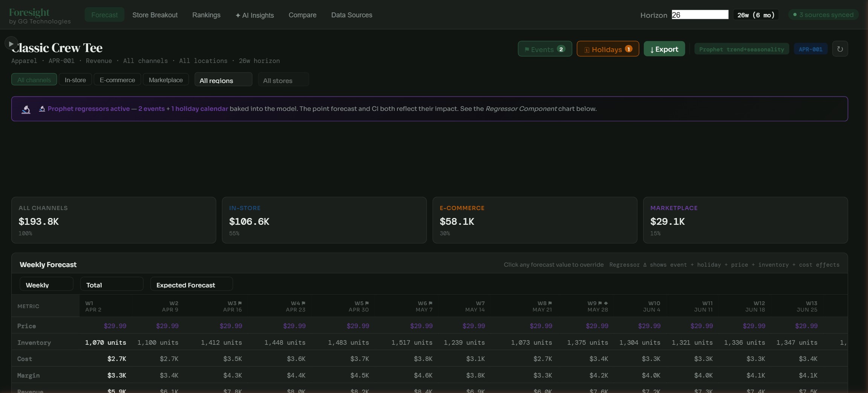Click the flag marker on the W5 column header
868x393 pixels.
point(367,303)
